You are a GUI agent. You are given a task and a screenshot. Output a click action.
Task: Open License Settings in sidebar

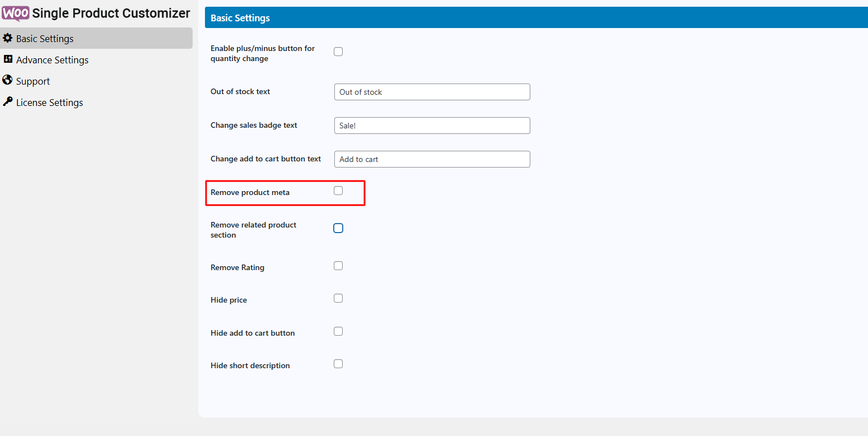point(49,103)
